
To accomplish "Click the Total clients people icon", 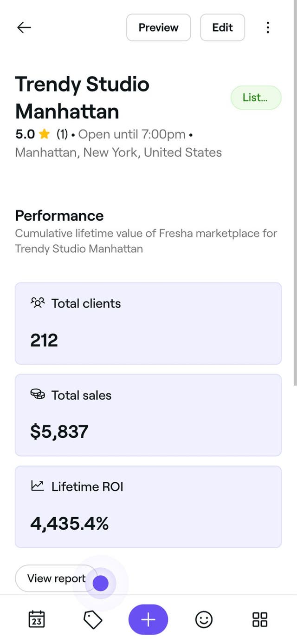I will [x=38, y=303].
